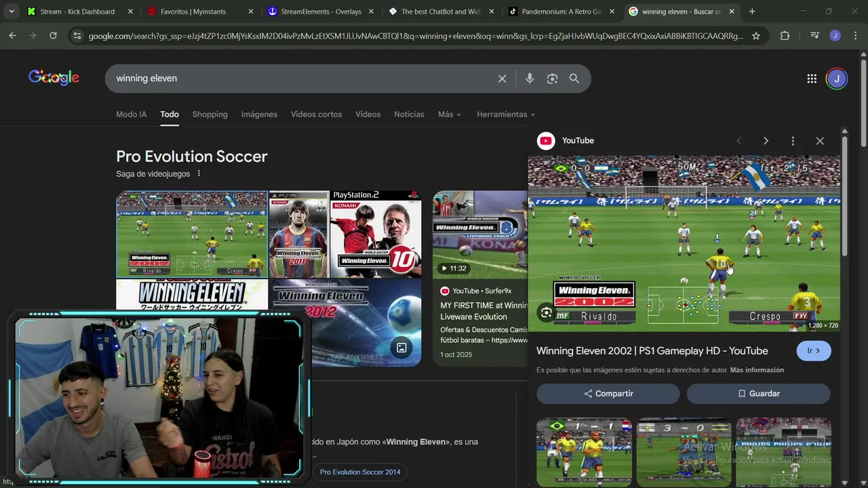868x488 pixels.
Task: Click the Guardar button
Action: click(x=759, y=394)
